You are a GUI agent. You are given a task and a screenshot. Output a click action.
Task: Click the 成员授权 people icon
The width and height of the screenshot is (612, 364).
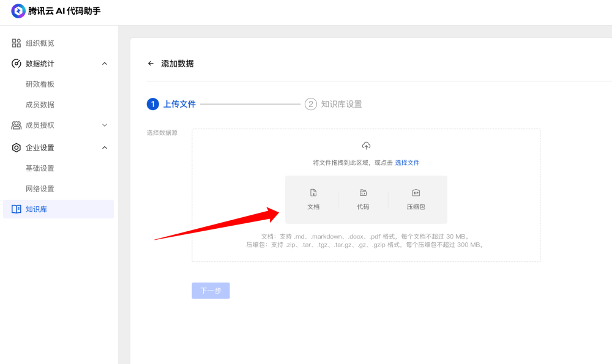(17, 125)
